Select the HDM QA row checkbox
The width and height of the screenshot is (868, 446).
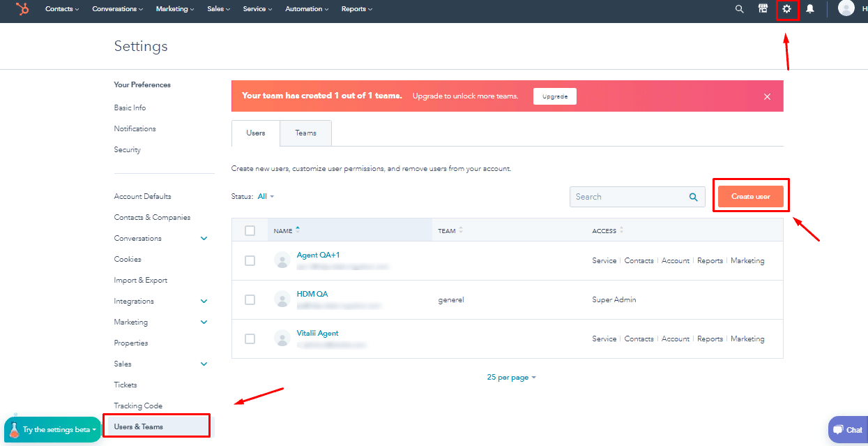(x=250, y=299)
